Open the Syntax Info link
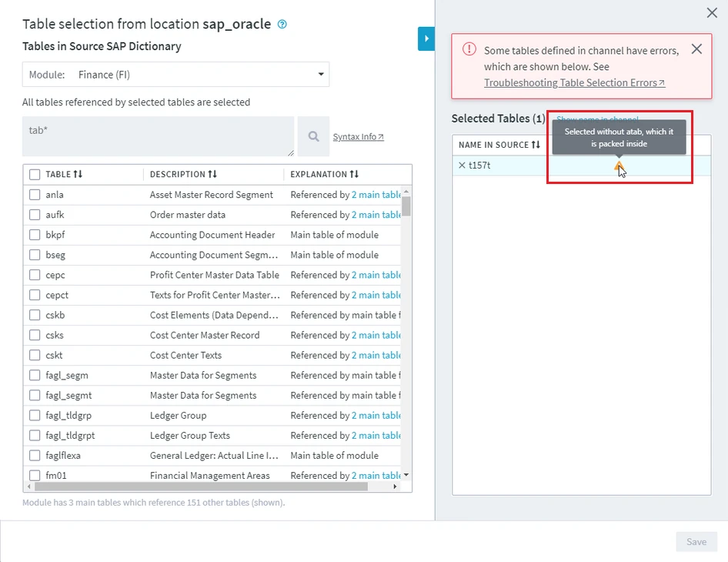 358,137
